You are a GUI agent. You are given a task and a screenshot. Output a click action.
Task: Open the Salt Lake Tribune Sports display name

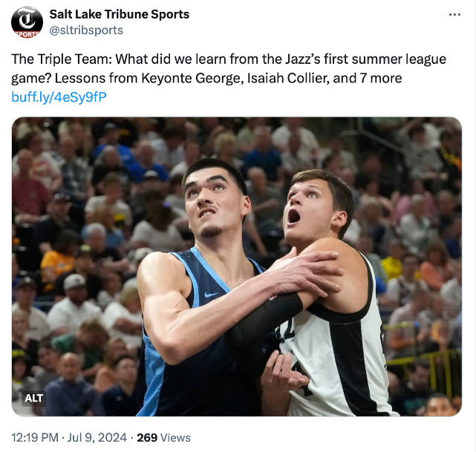tap(119, 14)
